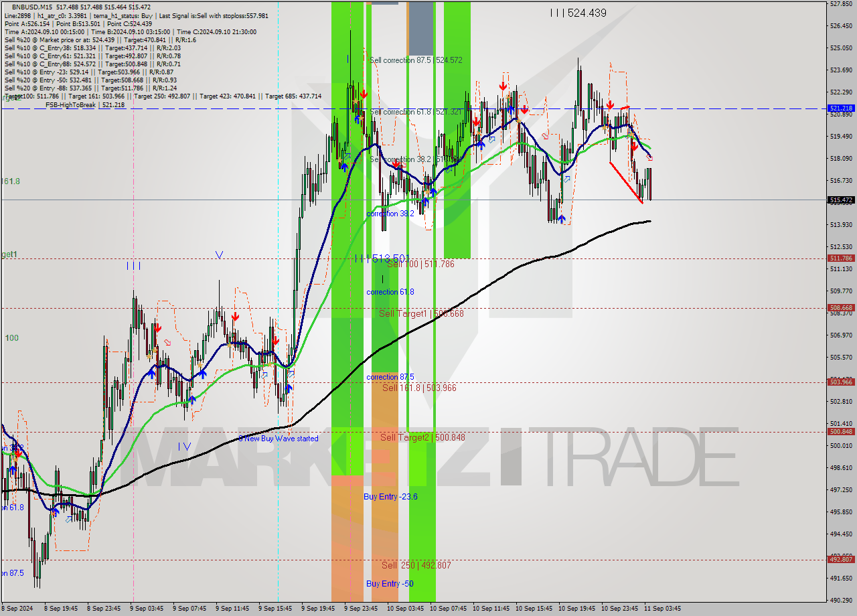Click the blue 'correction 38.2' label
Viewport: 857px width, 616px height.
390,214
